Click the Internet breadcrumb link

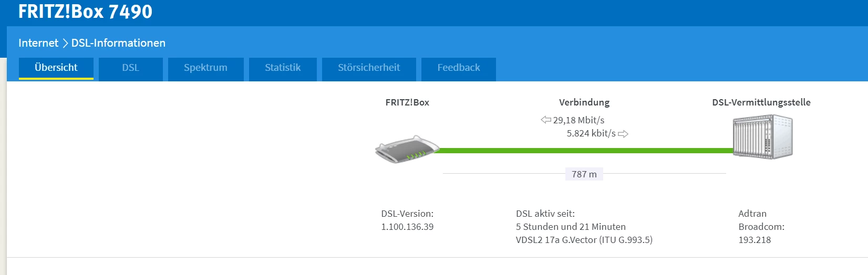[x=38, y=43]
